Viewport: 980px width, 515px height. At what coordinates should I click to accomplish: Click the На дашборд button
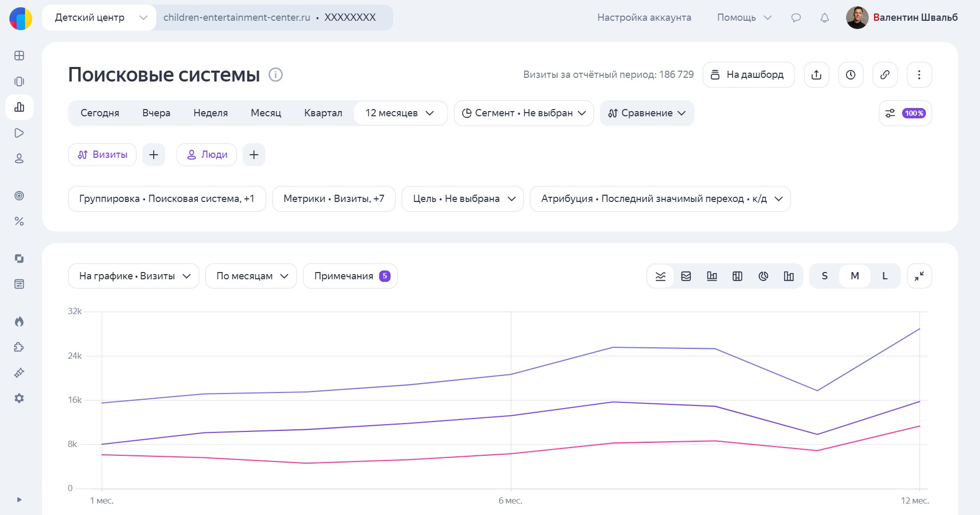(748, 75)
